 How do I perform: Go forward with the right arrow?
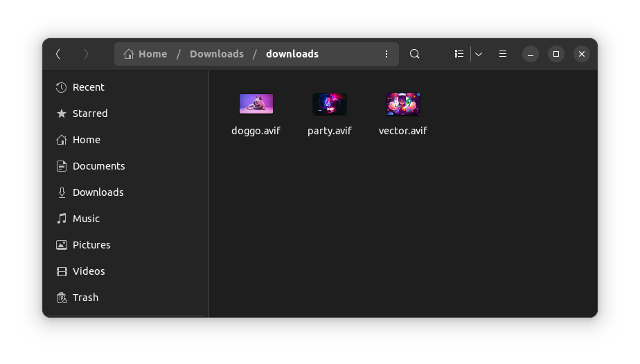[86, 54]
